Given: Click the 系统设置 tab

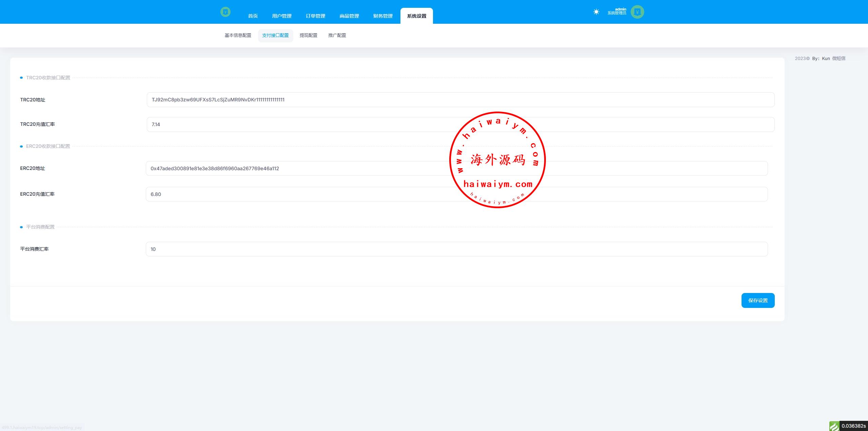Looking at the screenshot, I should click(416, 16).
